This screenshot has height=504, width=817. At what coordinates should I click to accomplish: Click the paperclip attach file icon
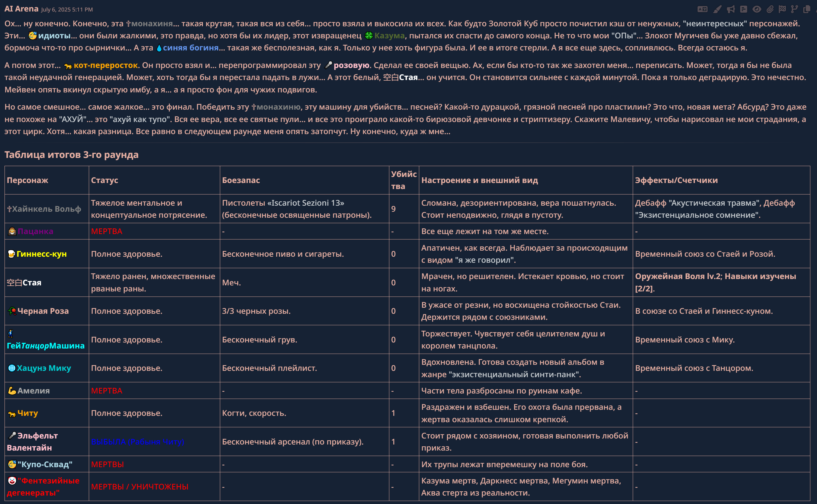point(770,9)
